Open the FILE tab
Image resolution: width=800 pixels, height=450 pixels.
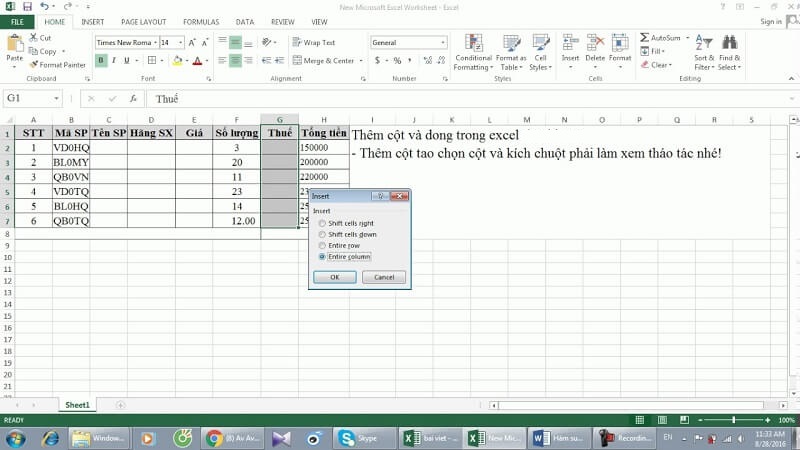[x=17, y=22]
